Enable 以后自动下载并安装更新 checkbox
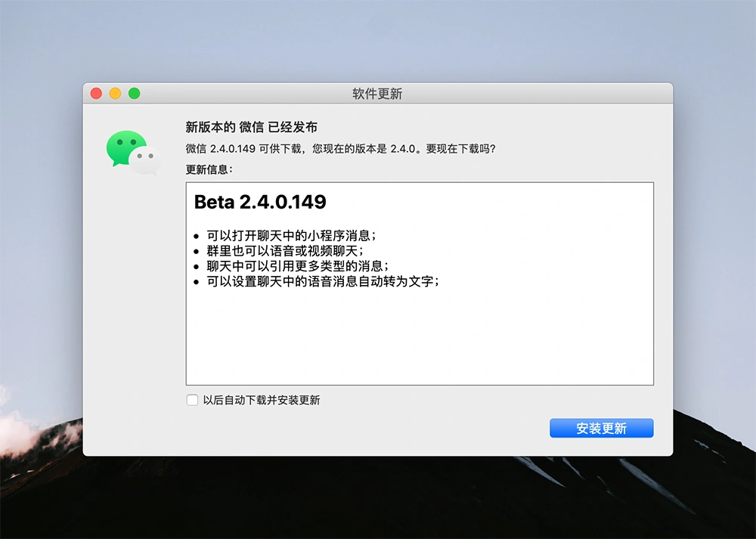This screenshot has height=539, width=756. pyautogui.click(x=192, y=400)
